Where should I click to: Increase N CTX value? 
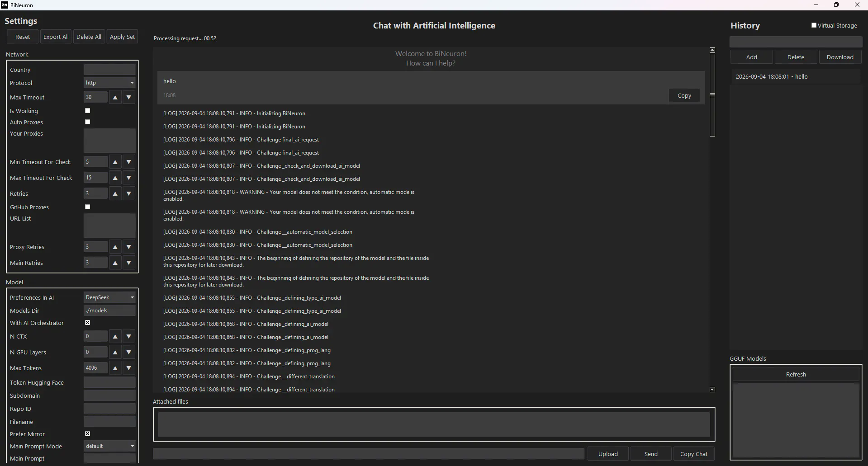[x=115, y=336]
